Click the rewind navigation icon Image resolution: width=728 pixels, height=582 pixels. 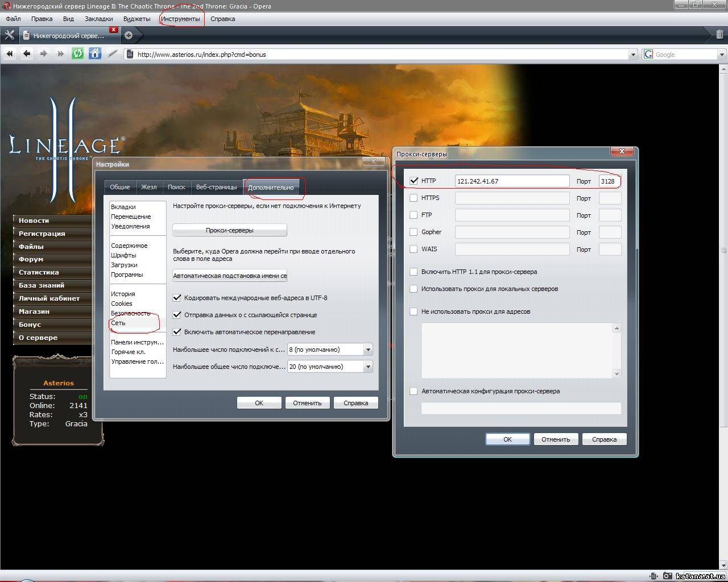tap(10, 54)
